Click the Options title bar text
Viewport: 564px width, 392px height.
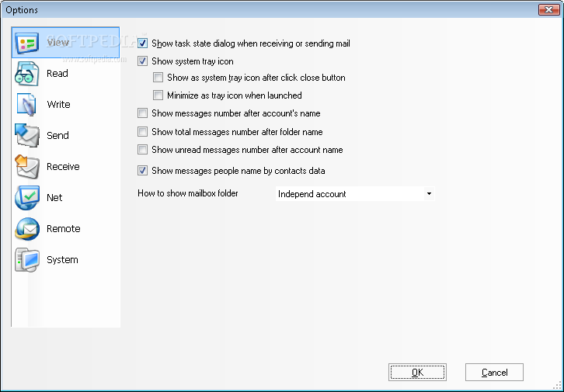click(x=22, y=10)
